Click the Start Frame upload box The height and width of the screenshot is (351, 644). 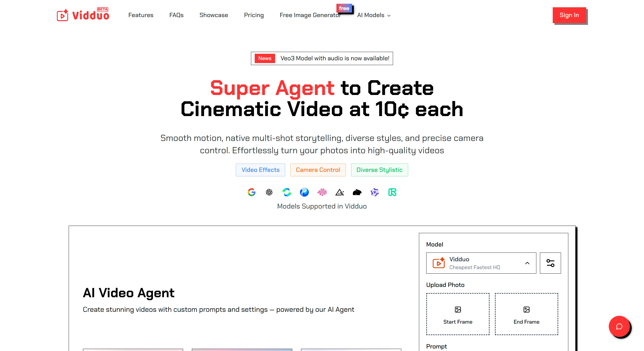pos(458,314)
